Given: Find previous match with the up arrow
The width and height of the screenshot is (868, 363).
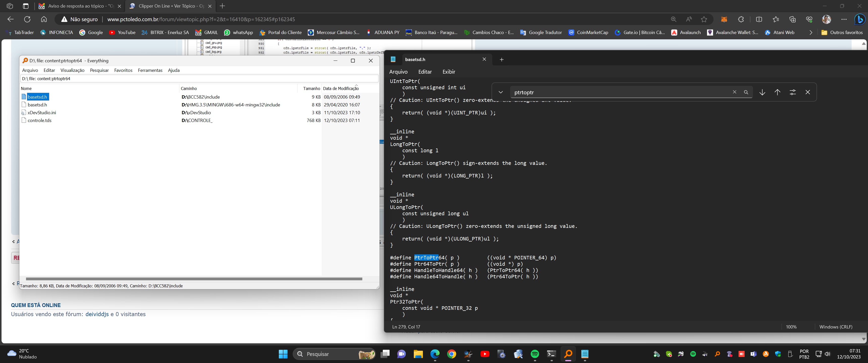Looking at the screenshot, I should (777, 92).
